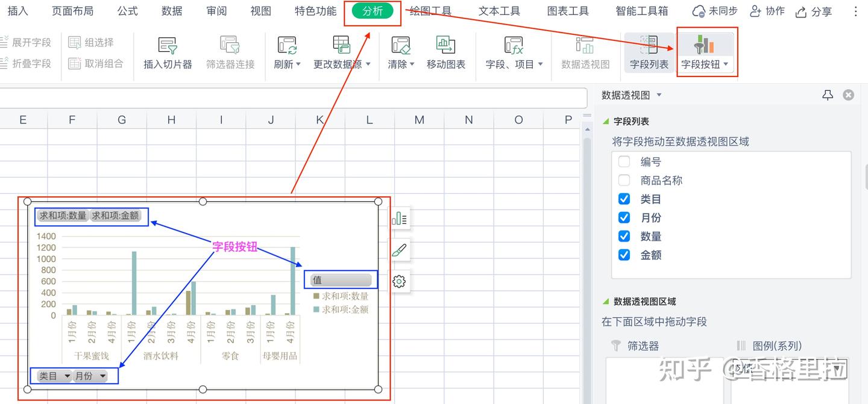Check the 商品名称 field checkbox
The image size is (868, 404).
[x=624, y=180]
